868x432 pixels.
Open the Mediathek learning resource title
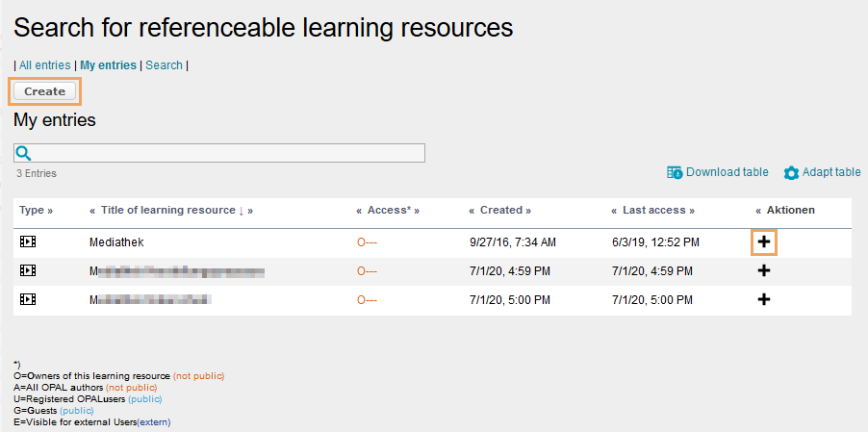coord(116,242)
